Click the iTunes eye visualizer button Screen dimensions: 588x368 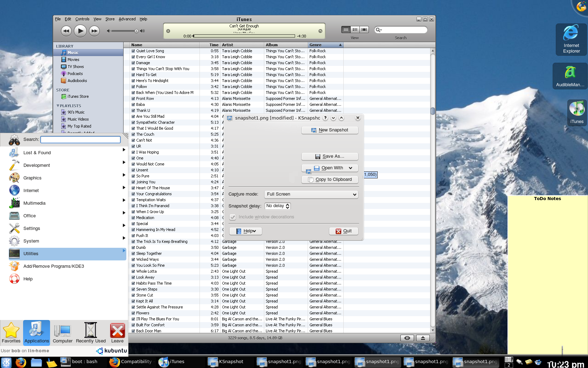coord(407,338)
